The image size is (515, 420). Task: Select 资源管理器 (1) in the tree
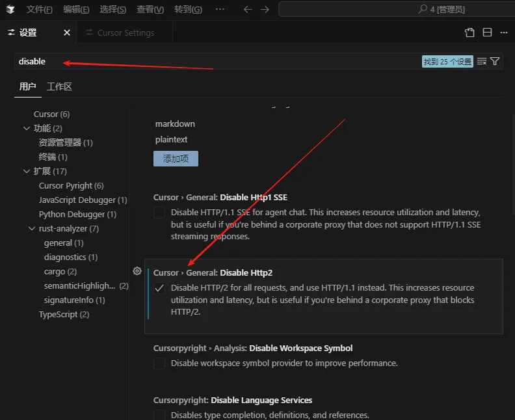click(x=66, y=142)
